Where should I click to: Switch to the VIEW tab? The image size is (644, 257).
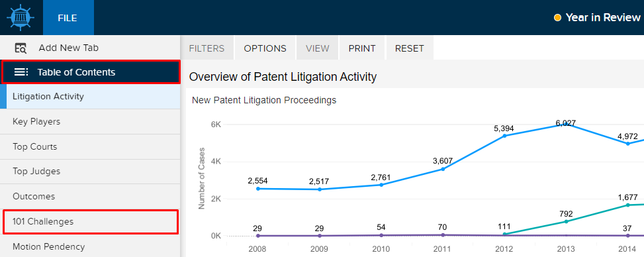pyautogui.click(x=318, y=48)
